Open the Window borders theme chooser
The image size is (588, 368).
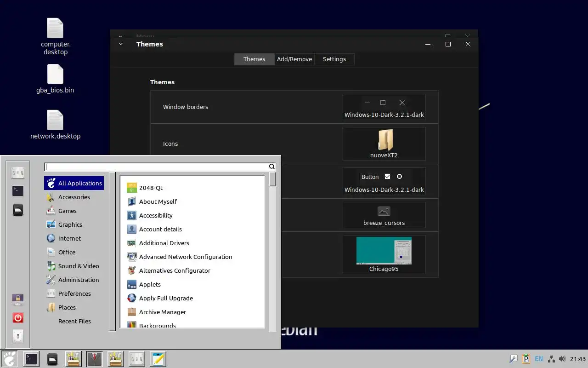tap(384, 107)
